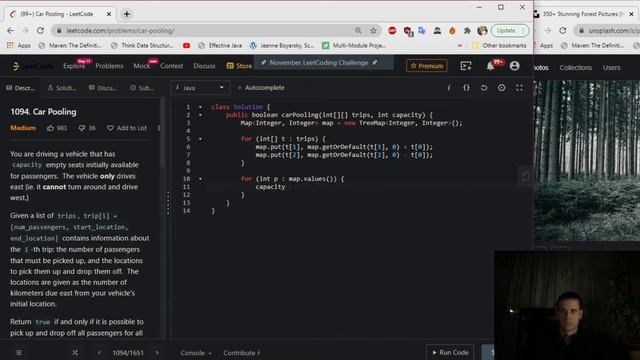Click the Premium button
This screenshot has height=360, width=640.
pos(427,66)
